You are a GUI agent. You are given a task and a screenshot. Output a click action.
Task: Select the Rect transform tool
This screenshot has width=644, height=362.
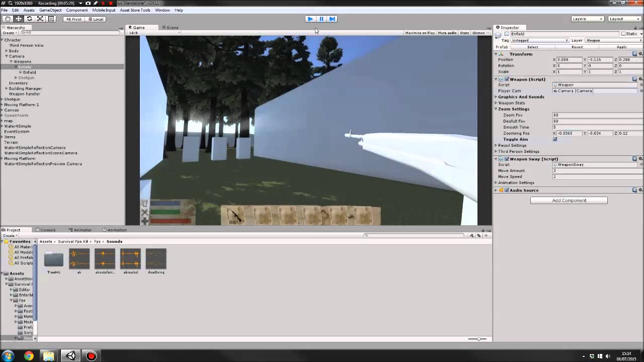[50, 19]
